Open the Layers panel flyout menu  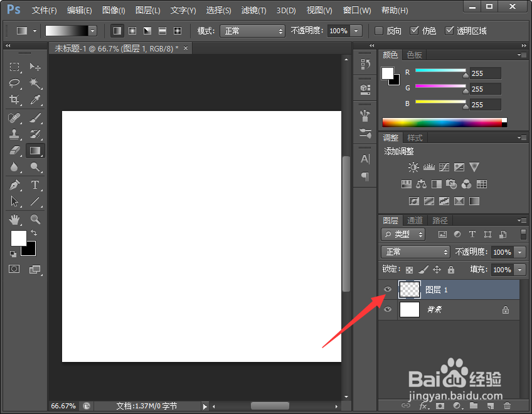(522, 221)
